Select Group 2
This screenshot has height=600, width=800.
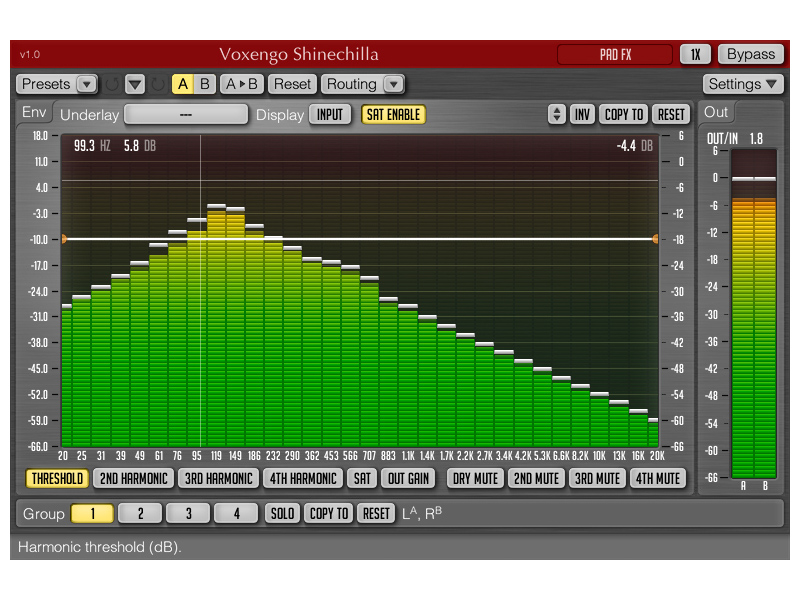click(x=140, y=513)
